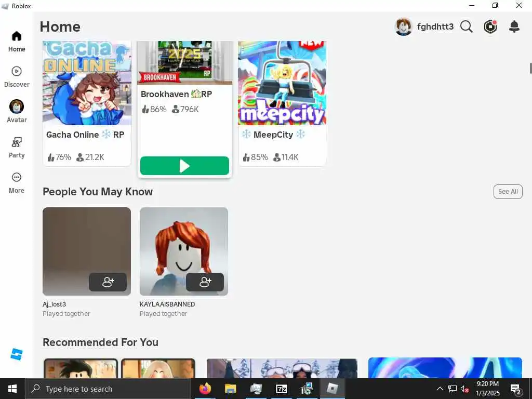This screenshot has width=532, height=399.
Task: Click the MeepCity title text
Action: click(x=273, y=135)
